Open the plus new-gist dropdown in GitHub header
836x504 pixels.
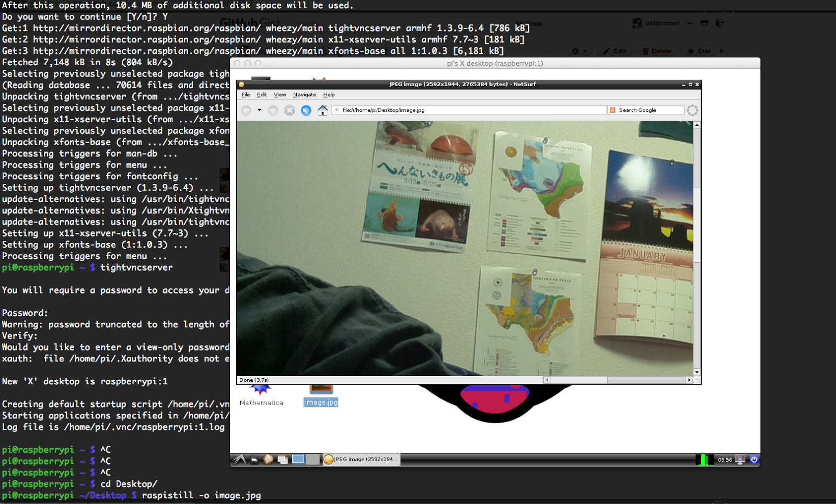(690, 23)
